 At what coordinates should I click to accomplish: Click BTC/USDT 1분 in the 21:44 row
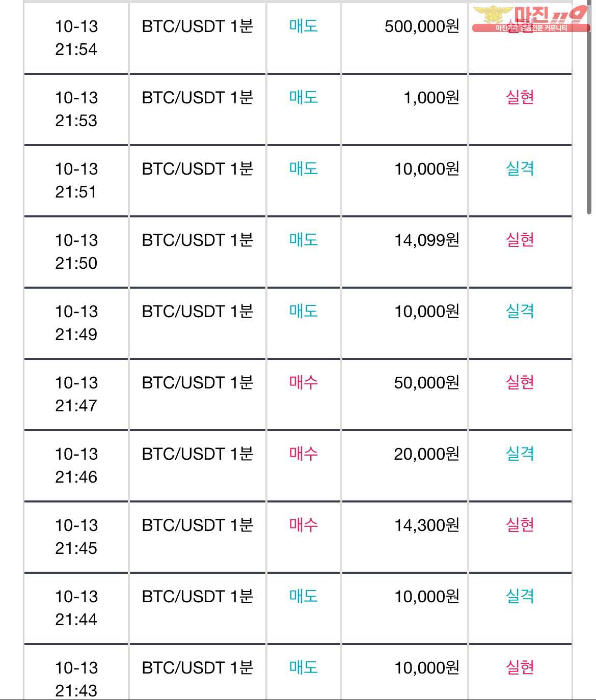pyautogui.click(x=198, y=596)
